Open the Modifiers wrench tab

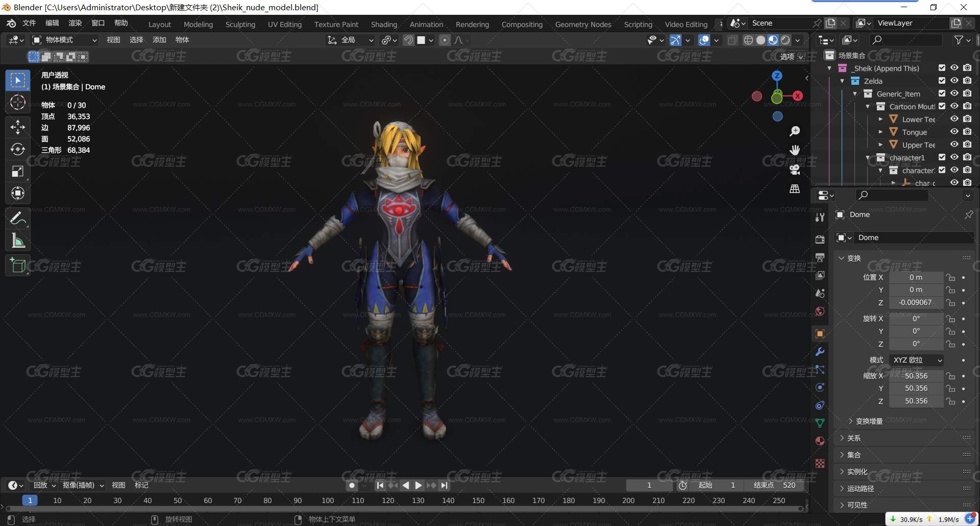click(820, 351)
